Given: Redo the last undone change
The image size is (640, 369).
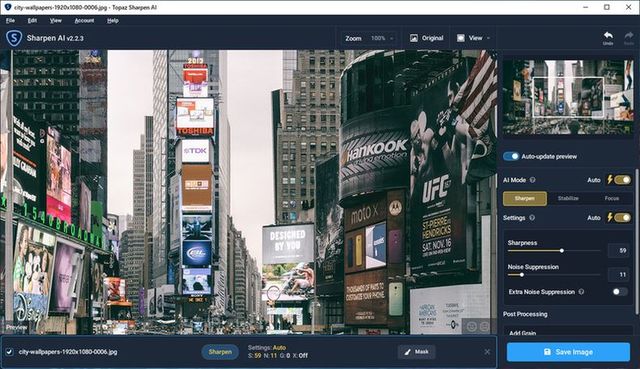Looking at the screenshot, I should tap(629, 38).
